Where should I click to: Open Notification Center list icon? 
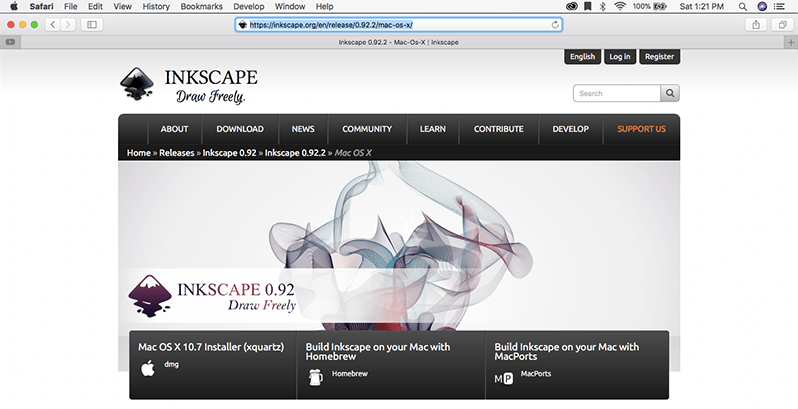point(779,7)
